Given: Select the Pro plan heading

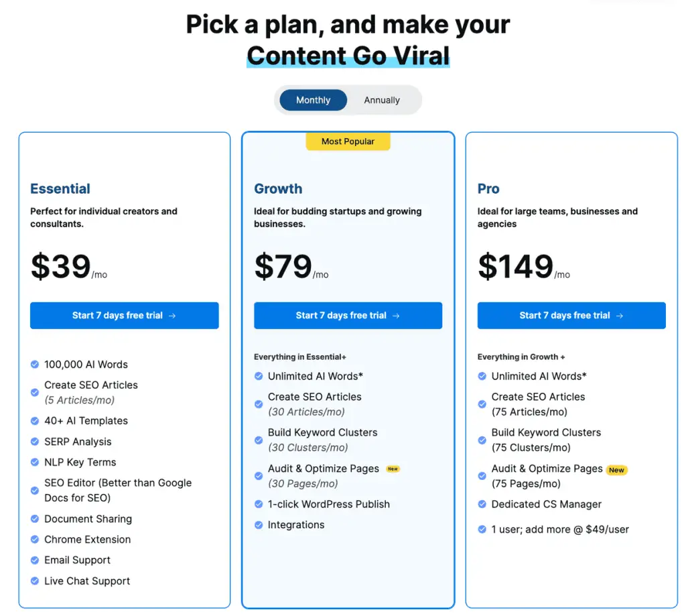Looking at the screenshot, I should click(x=488, y=189).
